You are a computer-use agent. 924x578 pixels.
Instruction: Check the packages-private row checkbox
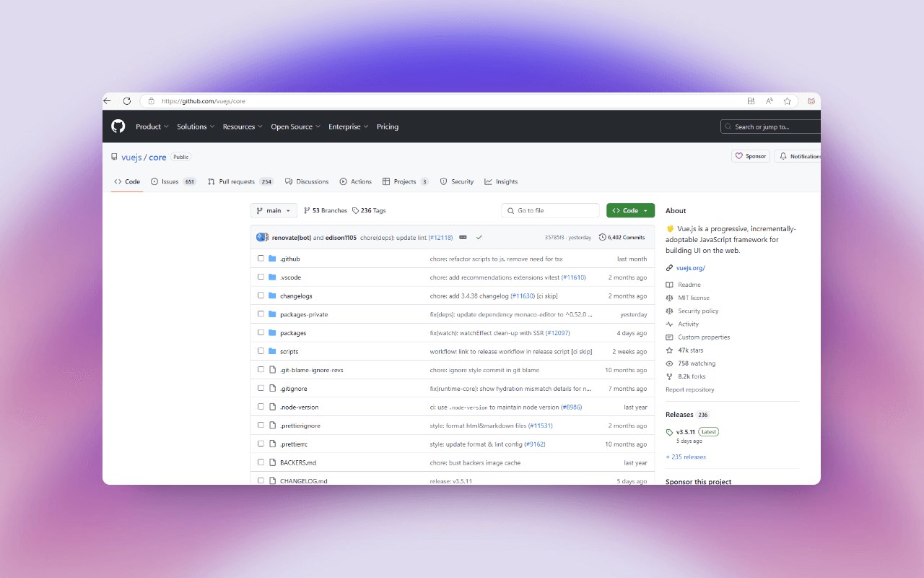tap(261, 314)
